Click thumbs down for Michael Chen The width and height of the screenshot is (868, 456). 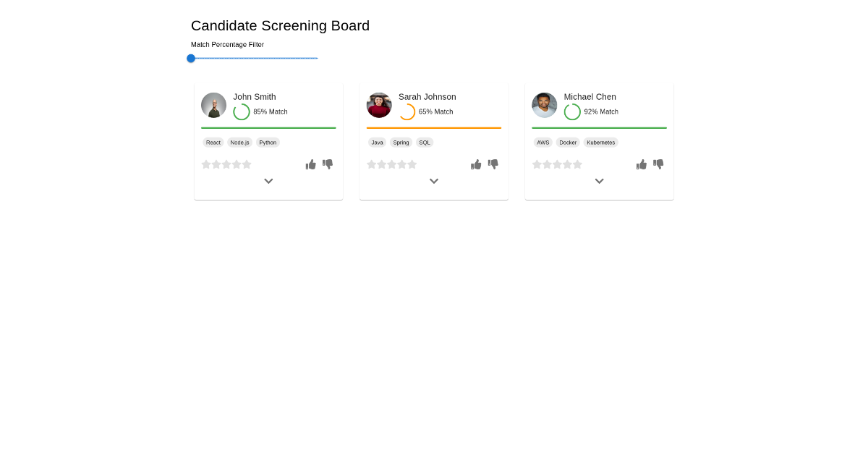coord(658,164)
